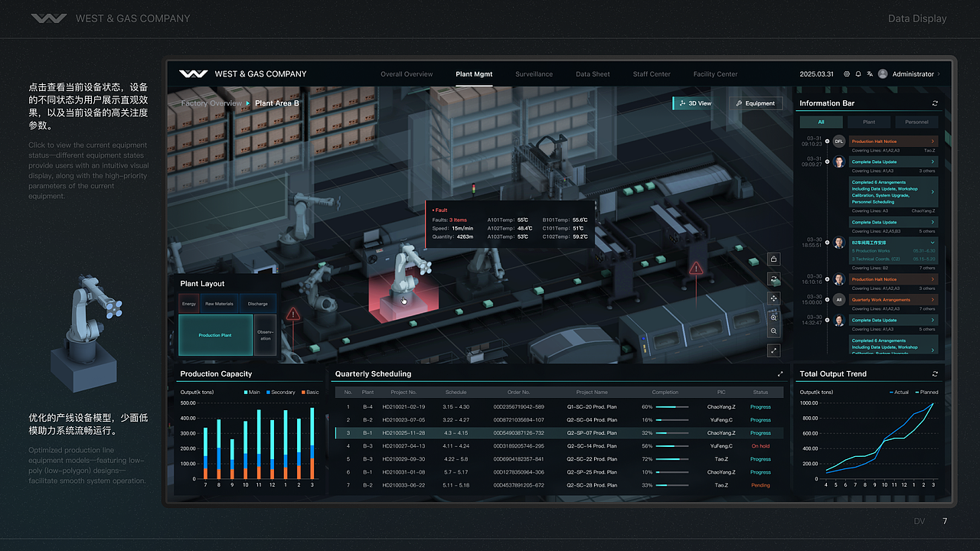980x551 pixels.
Task: Filter information bar by Personnel
Action: pos(916,122)
